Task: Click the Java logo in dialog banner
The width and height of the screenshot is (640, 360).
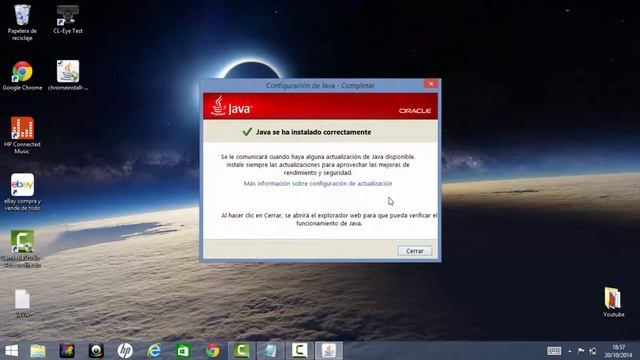Action: 231,106
